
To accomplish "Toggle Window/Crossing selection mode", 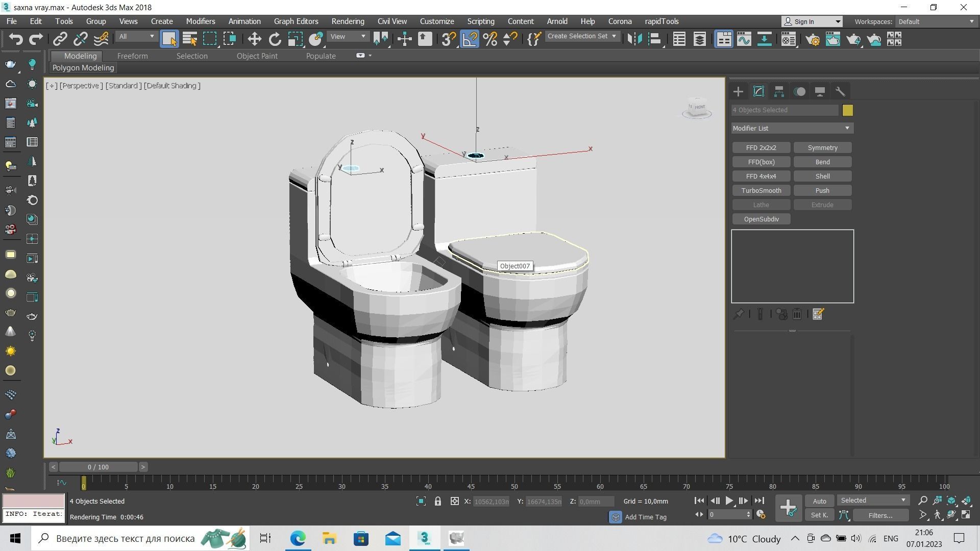I will [230, 39].
